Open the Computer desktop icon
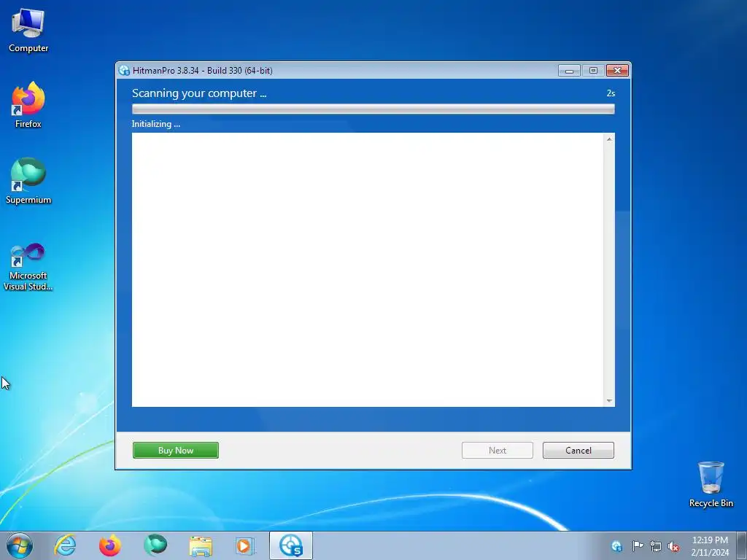747x560 pixels. [x=28, y=31]
